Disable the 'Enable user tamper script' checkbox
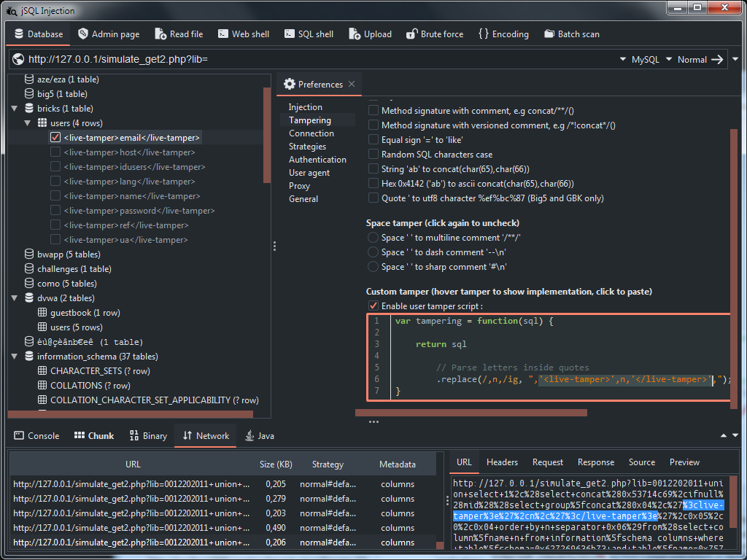The width and height of the screenshot is (747, 560). pos(373,306)
